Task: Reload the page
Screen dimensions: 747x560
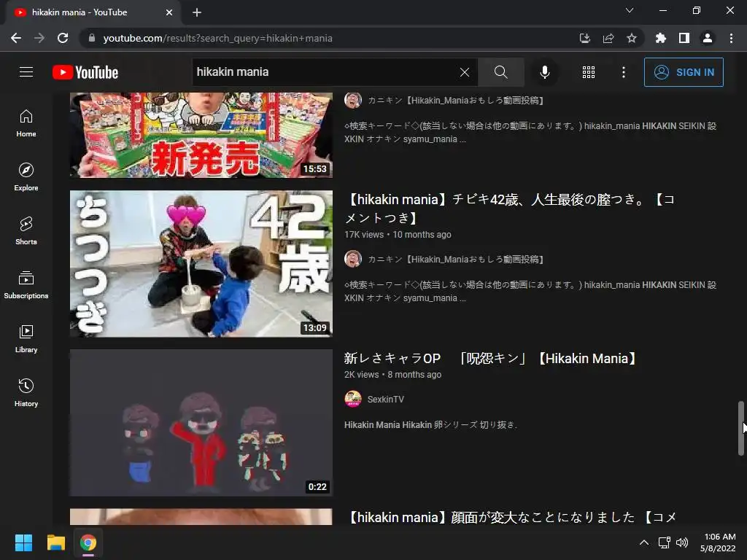Action: [63, 38]
